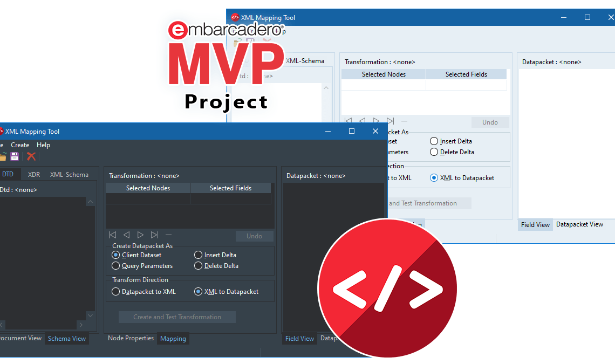Click Create and Test Transformation in dark window
The width and height of the screenshot is (615, 364).
(177, 317)
